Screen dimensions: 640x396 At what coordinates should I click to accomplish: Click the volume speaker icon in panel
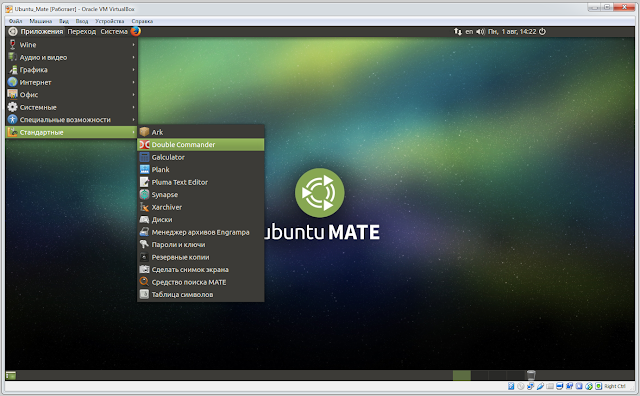click(480, 31)
